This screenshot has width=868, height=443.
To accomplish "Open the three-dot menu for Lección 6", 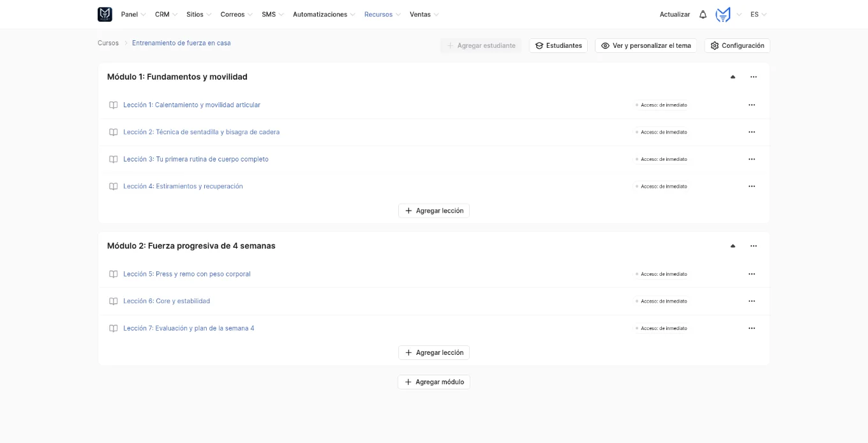I will [752, 301].
